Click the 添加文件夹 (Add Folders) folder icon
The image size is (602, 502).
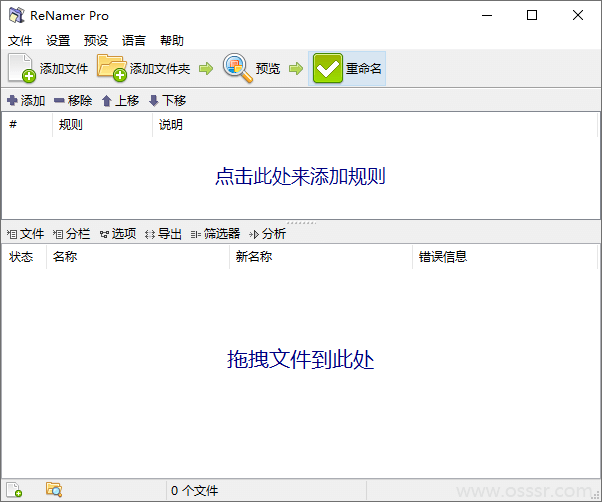(x=112, y=68)
